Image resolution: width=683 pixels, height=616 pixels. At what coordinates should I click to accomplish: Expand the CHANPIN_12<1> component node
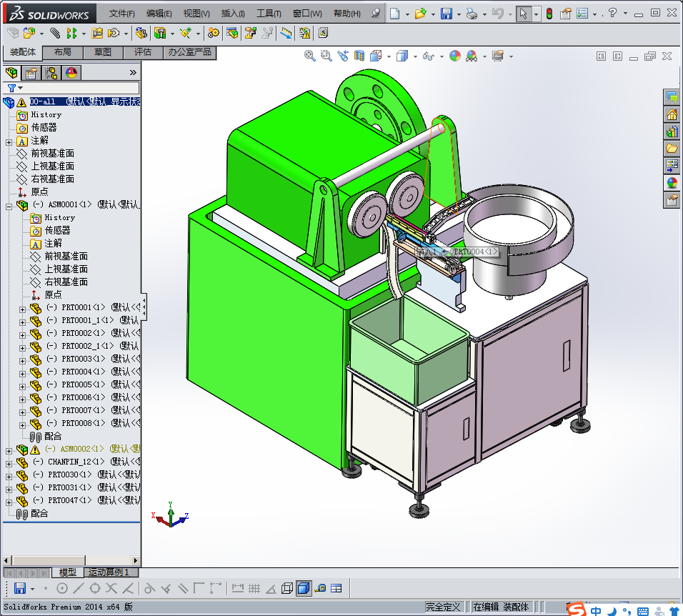tap(9, 464)
